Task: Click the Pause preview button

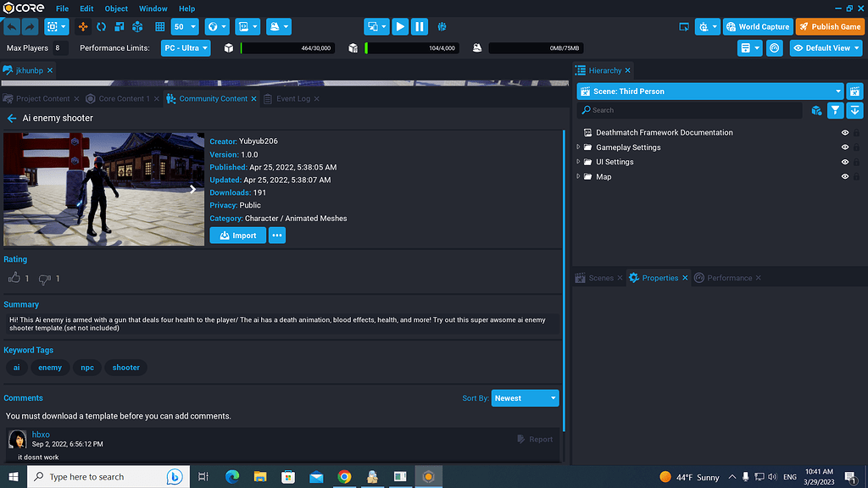Action: tap(420, 26)
